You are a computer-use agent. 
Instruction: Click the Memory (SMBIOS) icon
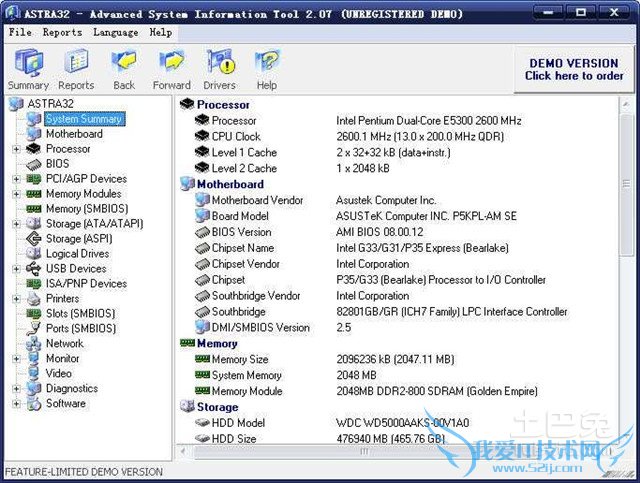pos(33,209)
